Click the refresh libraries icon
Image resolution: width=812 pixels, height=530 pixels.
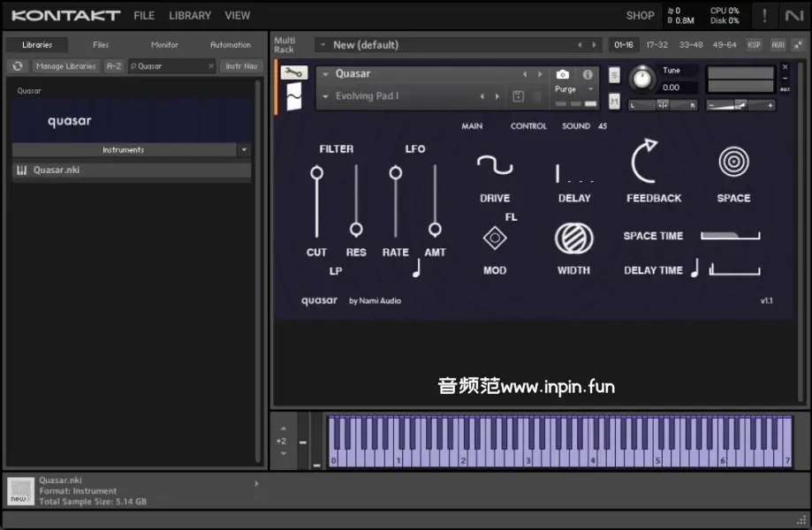pyautogui.click(x=18, y=66)
